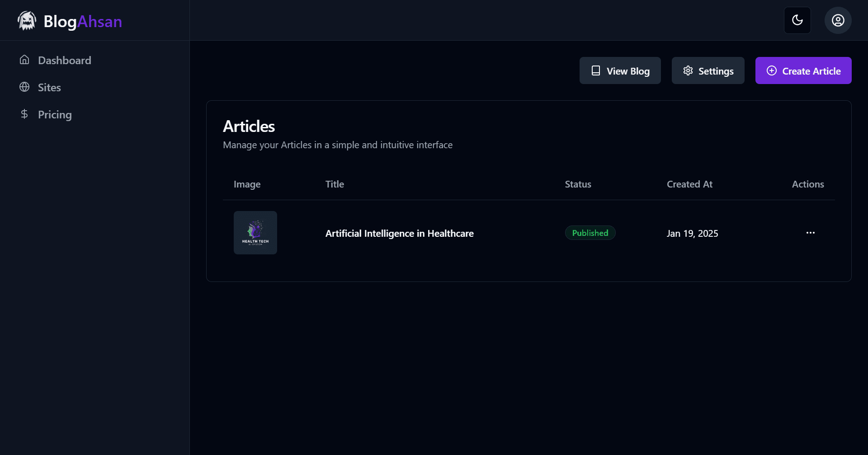Image resolution: width=868 pixels, height=455 pixels.
Task: Toggle dark mode with moon icon
Action: point(797,20)
